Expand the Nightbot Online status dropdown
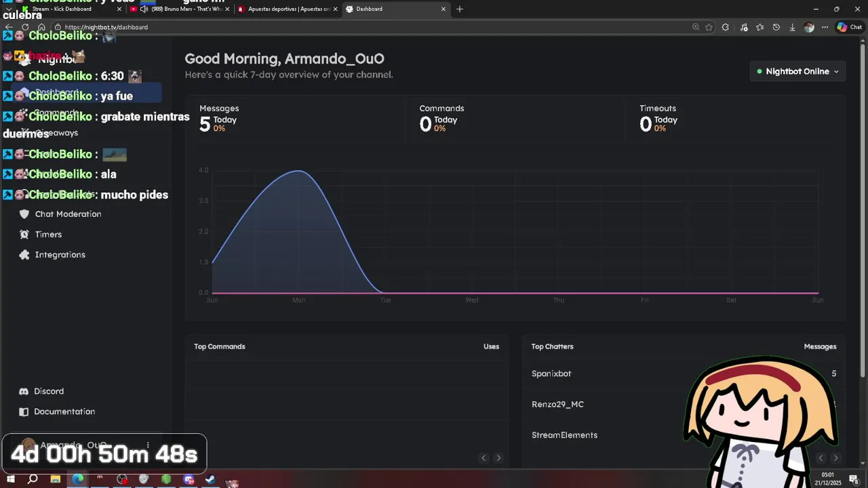868x488 pixels. click(797, 71)
